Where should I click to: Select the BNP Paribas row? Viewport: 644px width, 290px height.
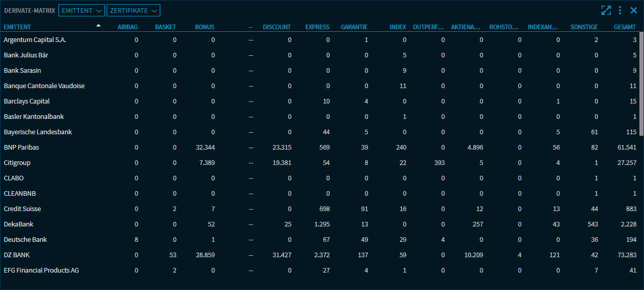tap(22, 148)
